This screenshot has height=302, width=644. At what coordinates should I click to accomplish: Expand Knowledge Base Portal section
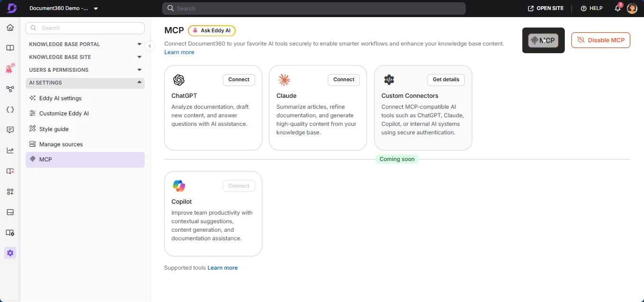coord(85,44)
